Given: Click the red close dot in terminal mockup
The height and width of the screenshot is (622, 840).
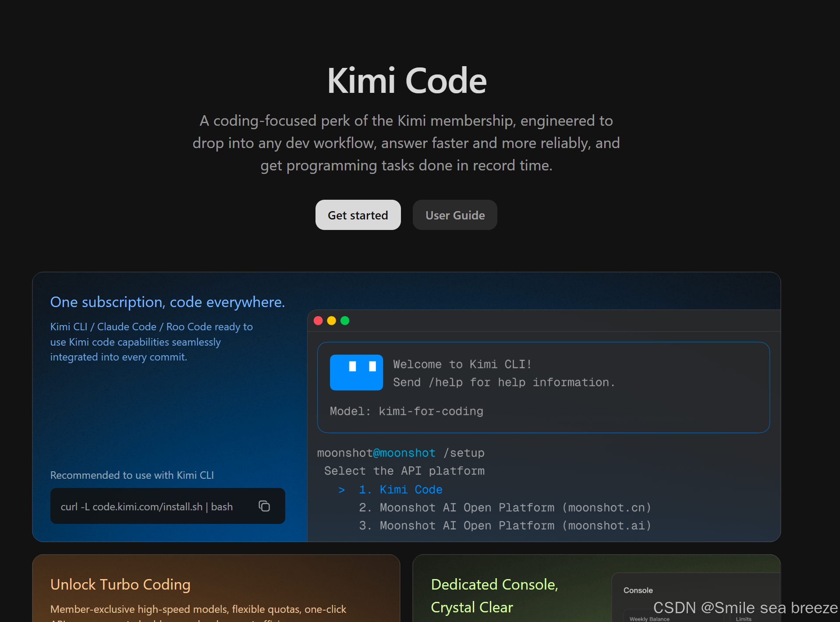Looking at the screenshot, I should (319, 321).
